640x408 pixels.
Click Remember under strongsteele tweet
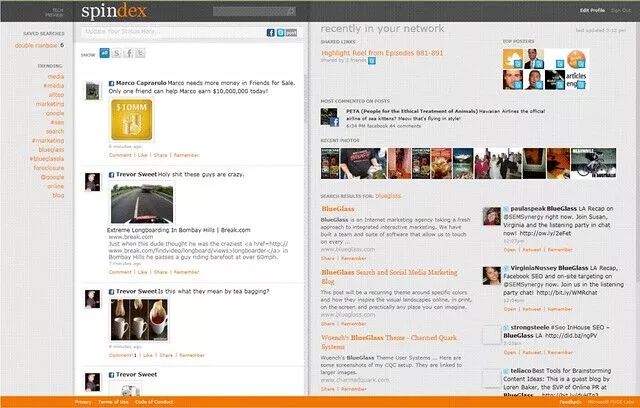[x=560, y=352]
